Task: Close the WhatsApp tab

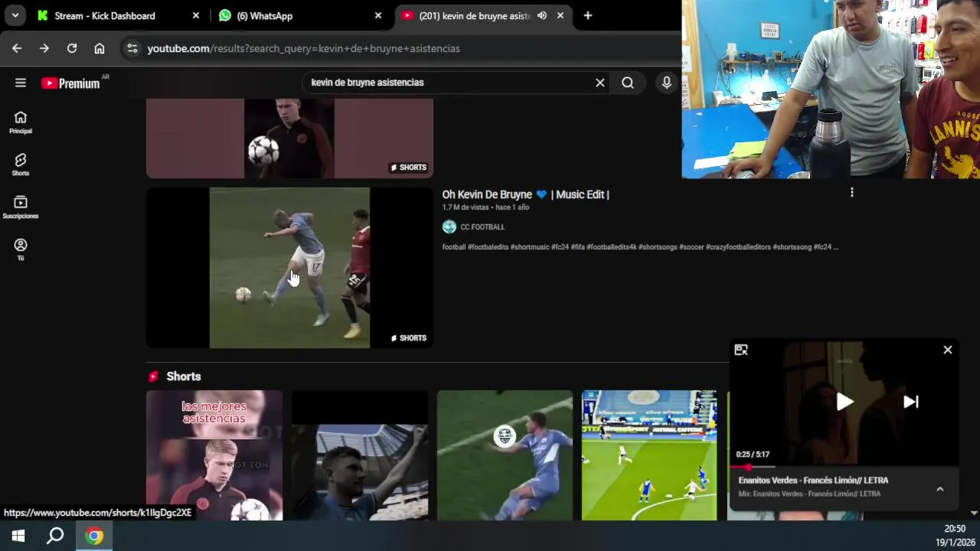Action: coord(378,15)
